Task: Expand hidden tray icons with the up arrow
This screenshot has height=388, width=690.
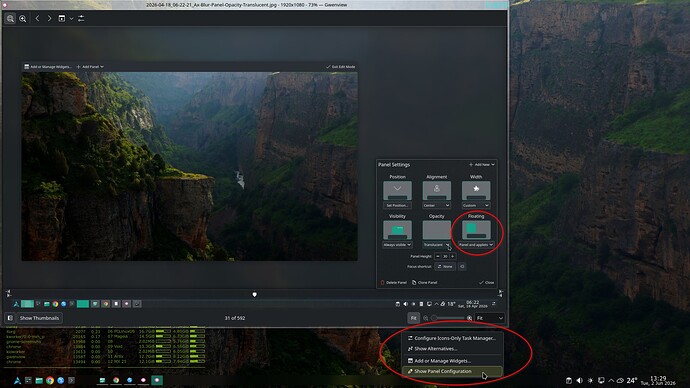Action: 611,381
